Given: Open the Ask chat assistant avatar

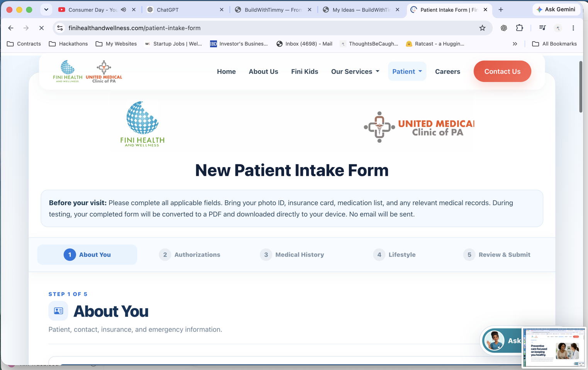Looking at the screenshot, I should pyautogui.click(x=495, y=341).
